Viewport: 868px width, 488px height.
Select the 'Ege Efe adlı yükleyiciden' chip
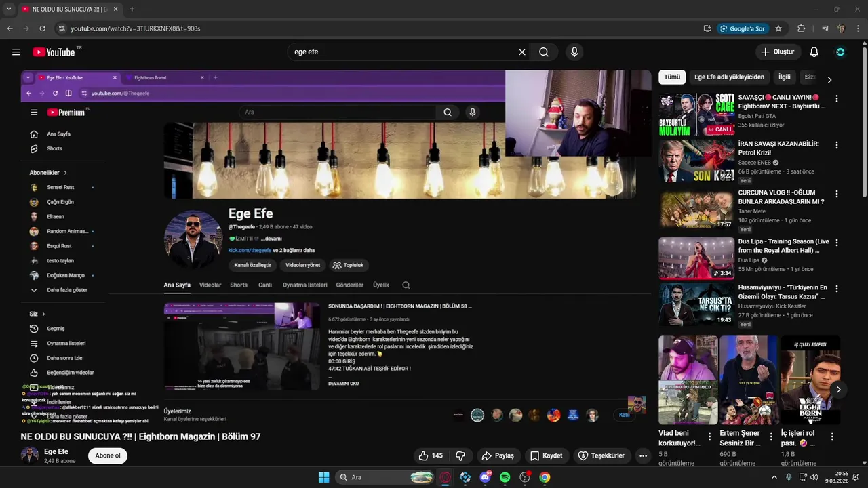(x=729, y=77)
